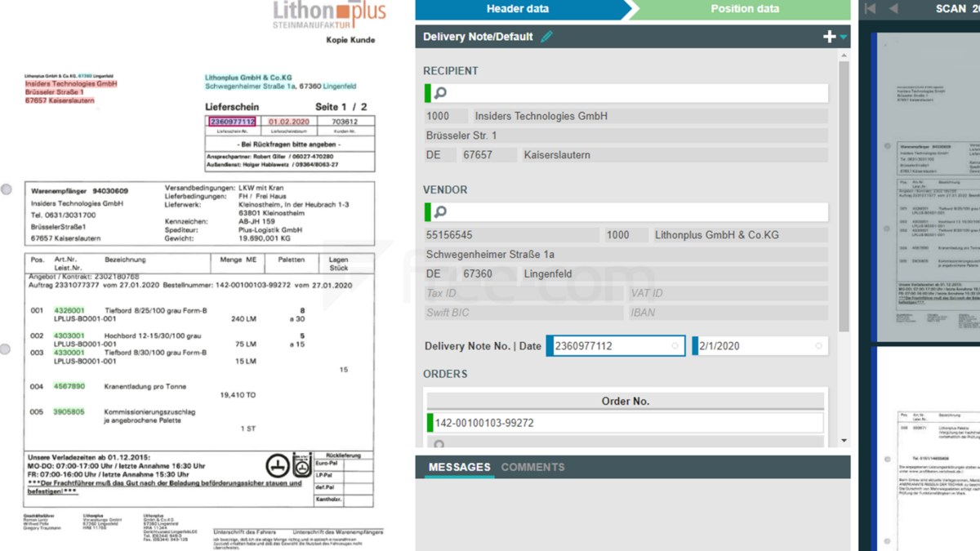Click article number 4303001 on document

coord(69,335)
